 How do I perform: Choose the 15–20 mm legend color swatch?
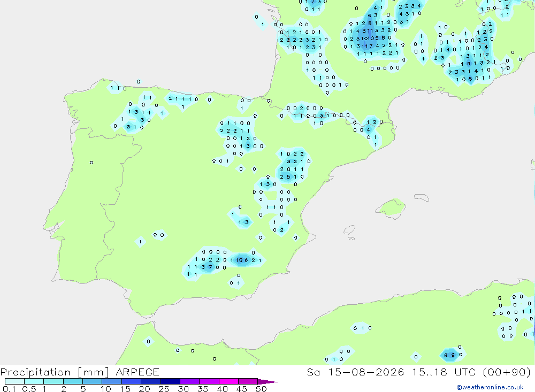coord(132,381)
